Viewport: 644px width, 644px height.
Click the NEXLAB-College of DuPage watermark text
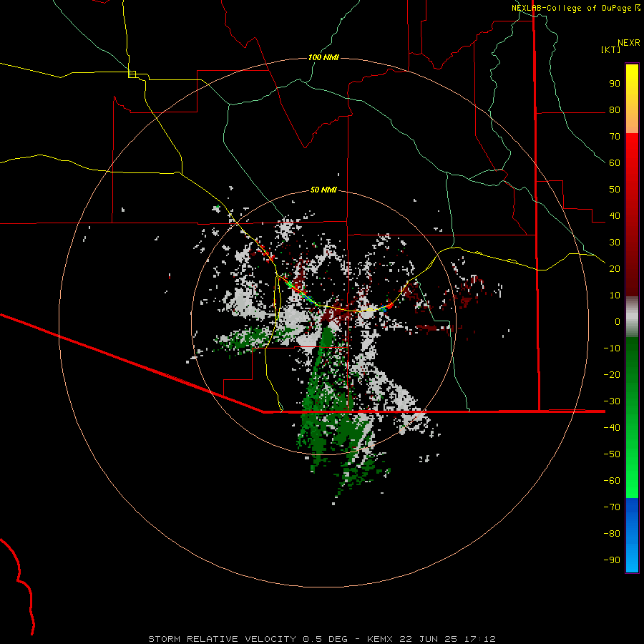pyautogui.click(x=575, y=8)
